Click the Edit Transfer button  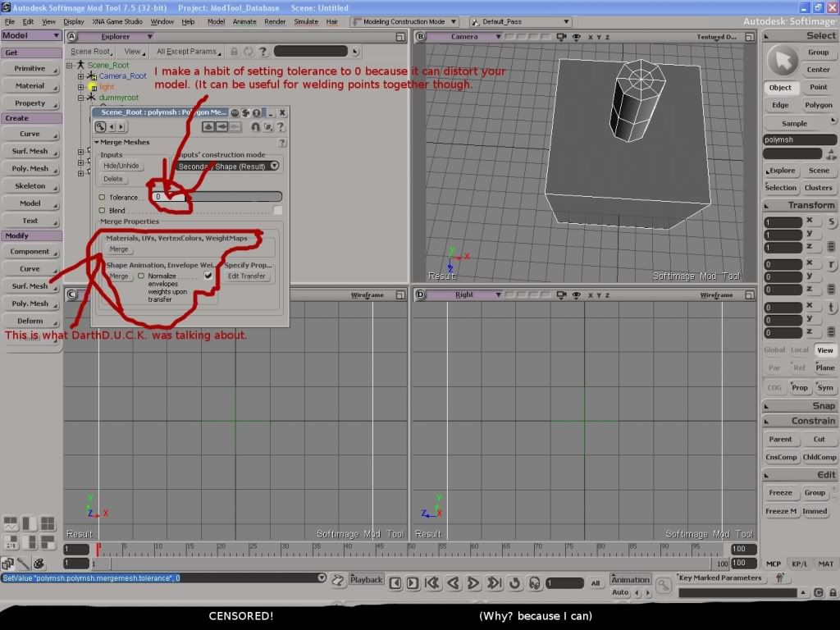[246, 276]
